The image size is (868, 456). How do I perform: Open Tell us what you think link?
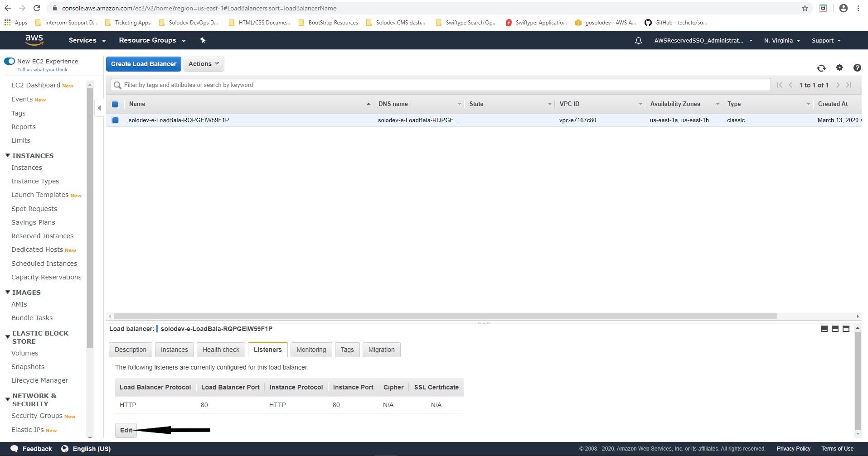tap(42, 70)
